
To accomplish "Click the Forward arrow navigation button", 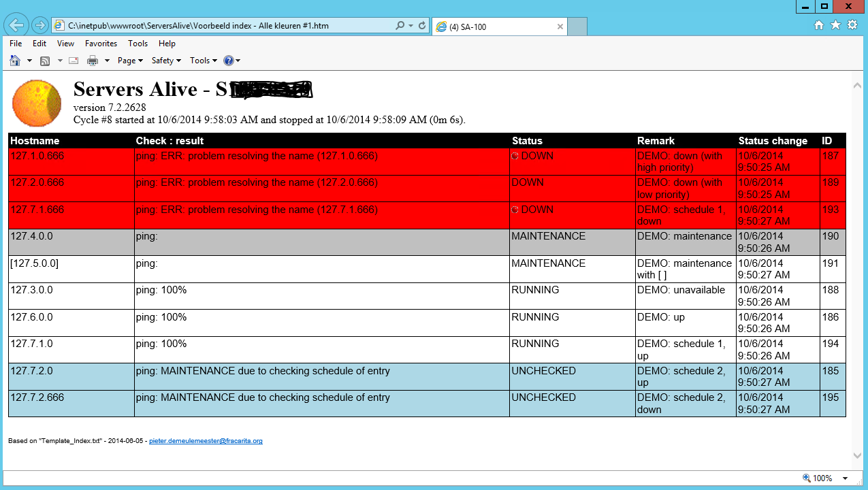I will pyautogui.click(x=40, y=26).
